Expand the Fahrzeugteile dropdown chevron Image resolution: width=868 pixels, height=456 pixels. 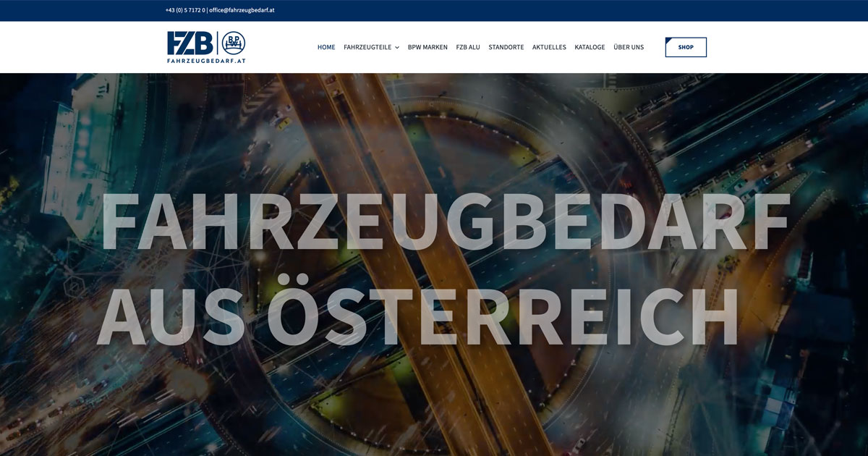point(397,48)
